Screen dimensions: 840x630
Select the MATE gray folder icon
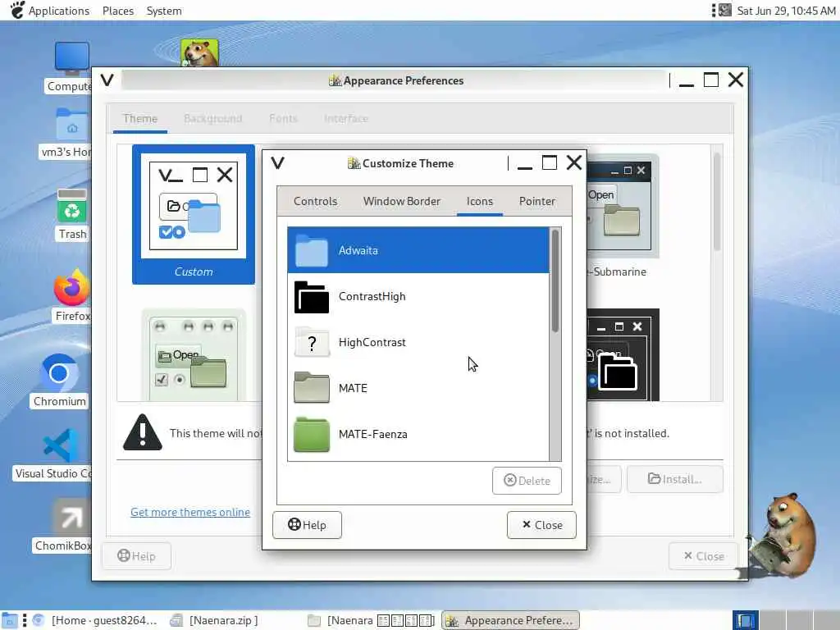[x=311, y=387]
